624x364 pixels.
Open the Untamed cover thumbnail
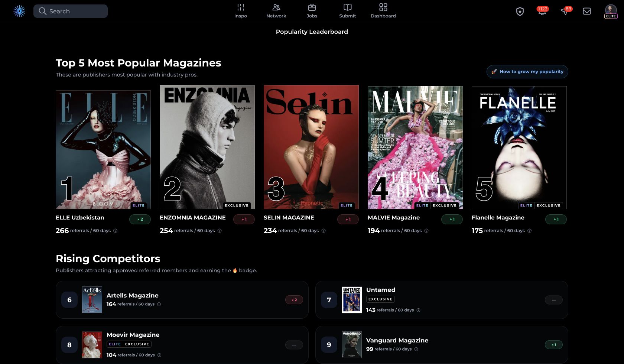pos(352,300)
